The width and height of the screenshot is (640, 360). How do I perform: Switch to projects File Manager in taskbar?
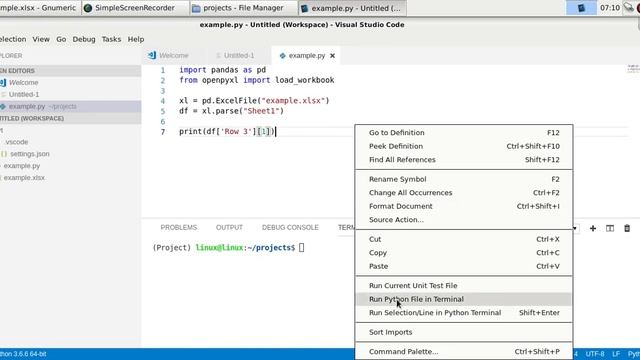pyautogui.click(x=244, y=8)
